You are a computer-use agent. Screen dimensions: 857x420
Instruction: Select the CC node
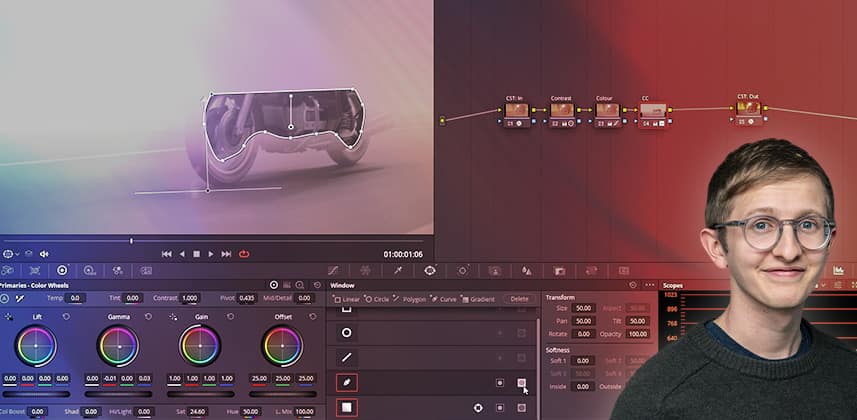click(653, 114)
